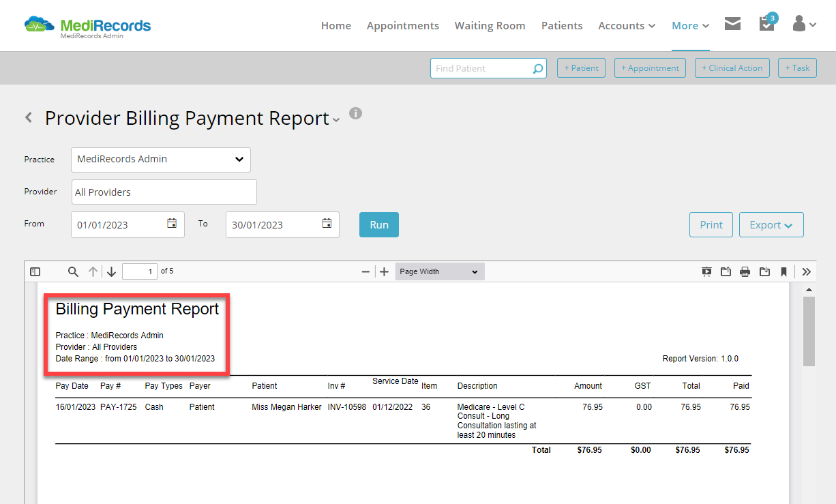Click the All Providers field
This screenshot has width=836, height=504.
(164, 192)
